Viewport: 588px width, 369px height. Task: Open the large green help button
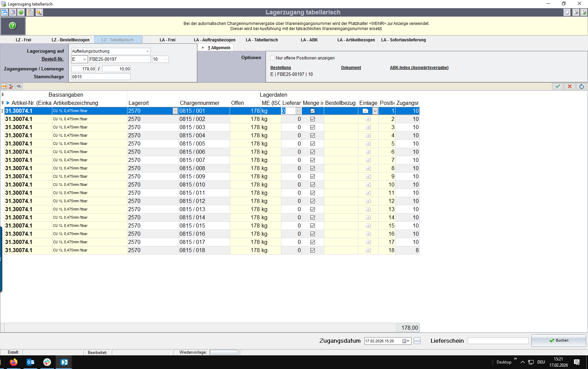pos(13,26)
